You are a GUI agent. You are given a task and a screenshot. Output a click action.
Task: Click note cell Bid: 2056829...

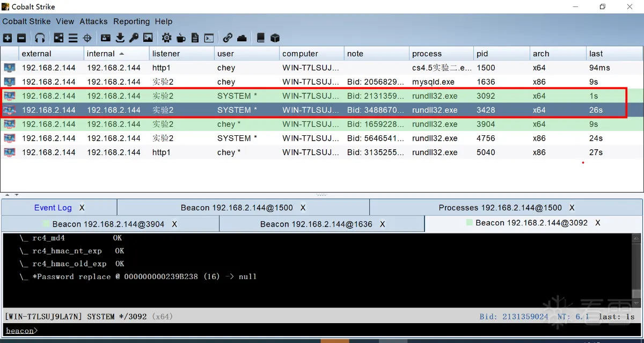coord(376,82)
